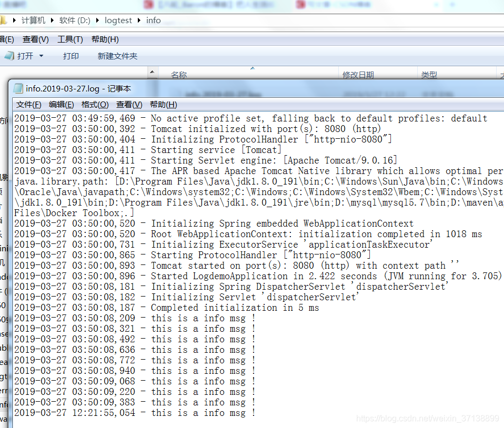
Task: Click info msg line at 03:50:09,383
Action: 135,402
